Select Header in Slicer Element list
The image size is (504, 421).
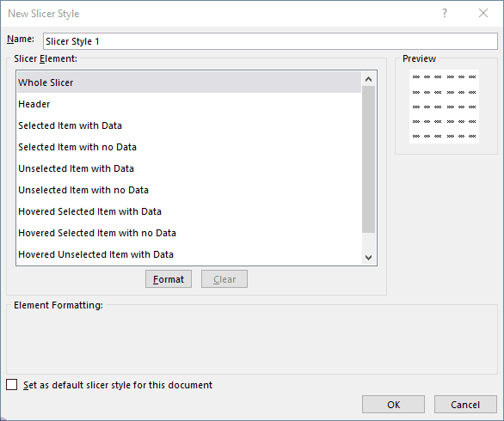[189, 104]
